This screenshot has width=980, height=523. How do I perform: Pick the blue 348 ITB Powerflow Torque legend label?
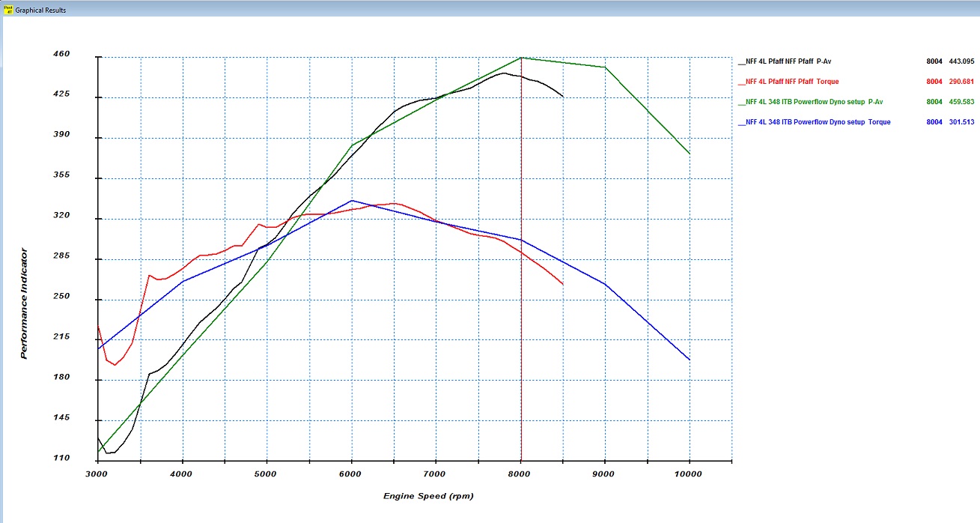[818, 122]
